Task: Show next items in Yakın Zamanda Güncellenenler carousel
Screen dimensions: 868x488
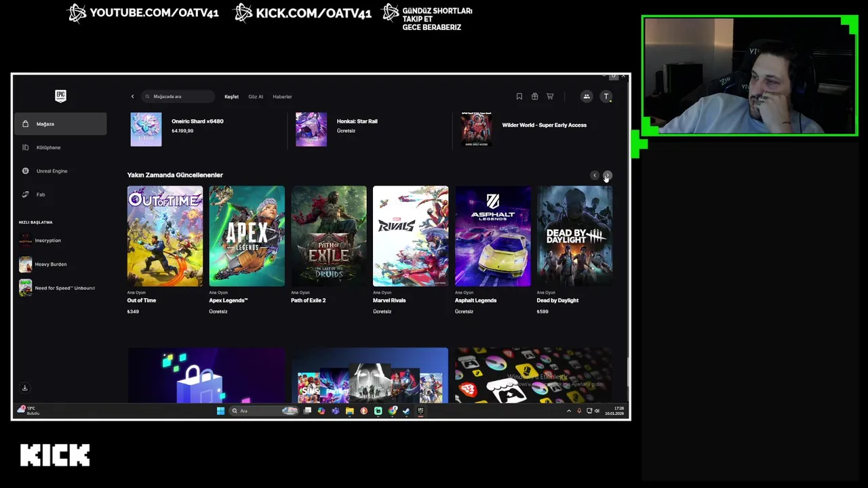Action: pyautogui.click(x=607, y=176)
